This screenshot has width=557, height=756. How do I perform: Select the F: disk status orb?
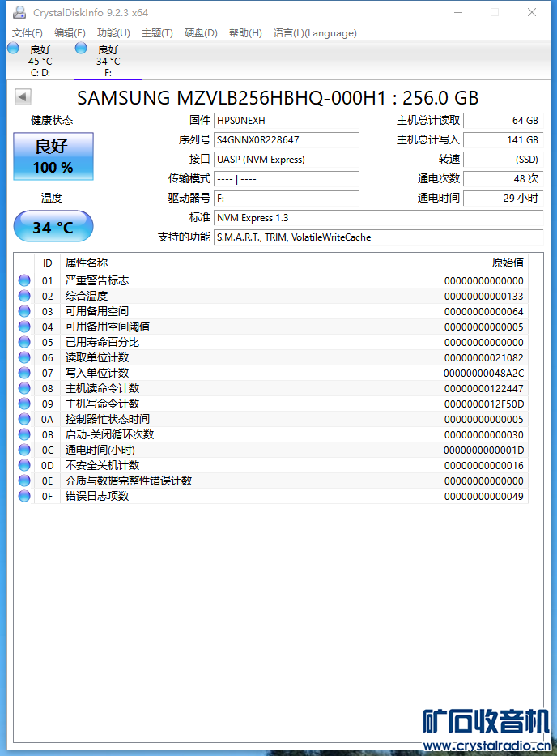(x=81, y=49)
